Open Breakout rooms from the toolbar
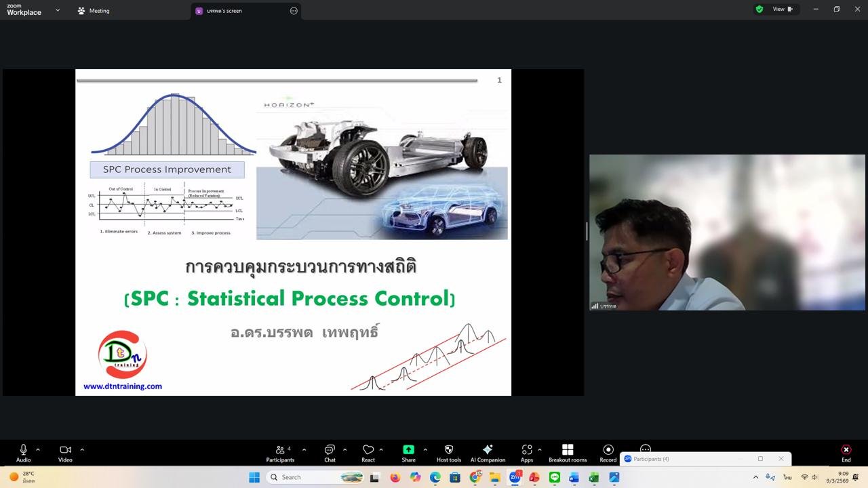Viewport: 868px width, 488px height. click(568, 450)
